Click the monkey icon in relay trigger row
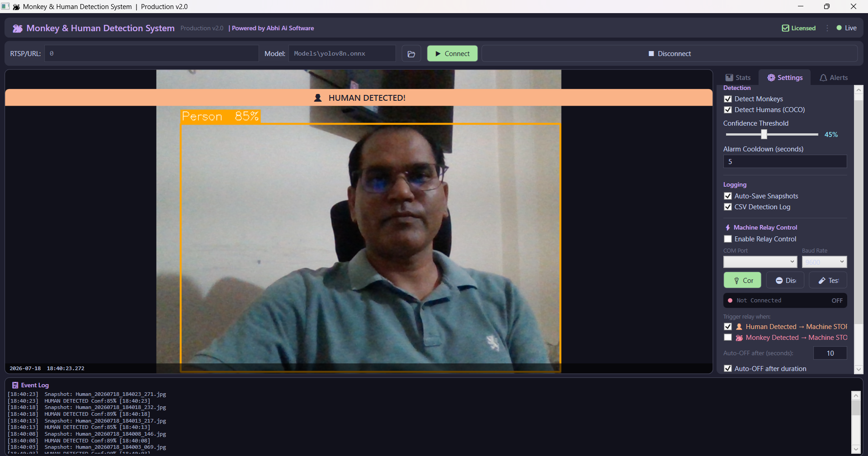 click(739, 338)
